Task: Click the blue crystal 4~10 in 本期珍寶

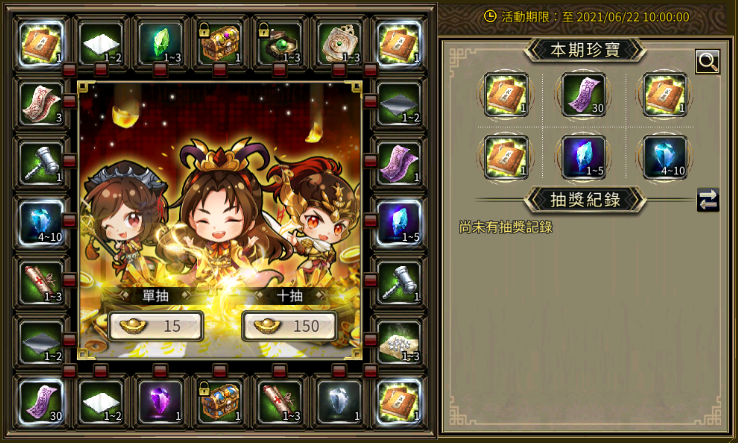Action: coord(665,157)
